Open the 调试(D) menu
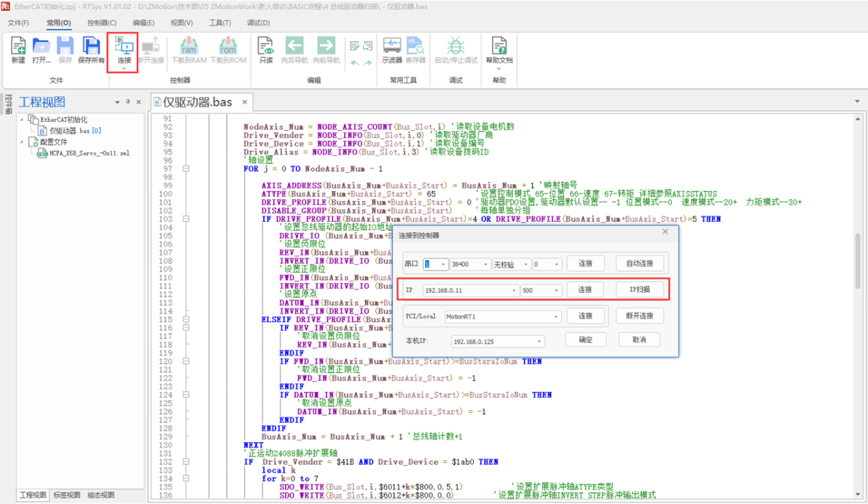Image resolution: width=868 pixels, height=504 pixels. pos(258,22)
